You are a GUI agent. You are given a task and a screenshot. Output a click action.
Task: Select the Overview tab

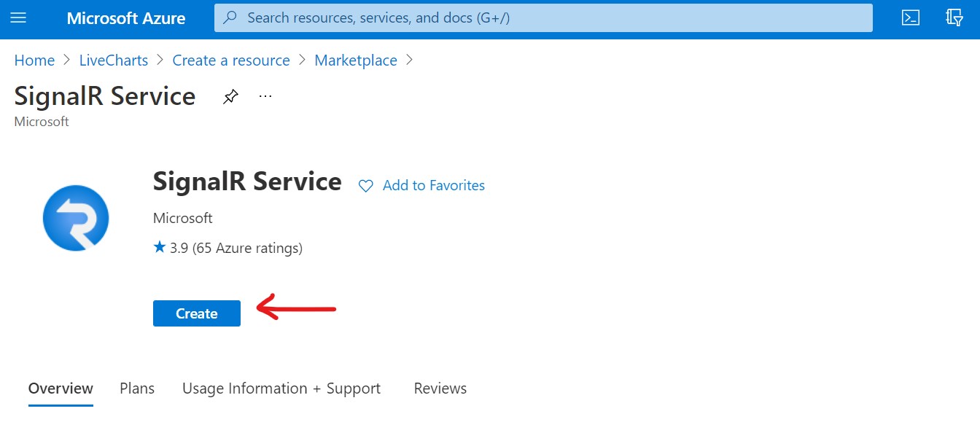(x=61, y=388)
